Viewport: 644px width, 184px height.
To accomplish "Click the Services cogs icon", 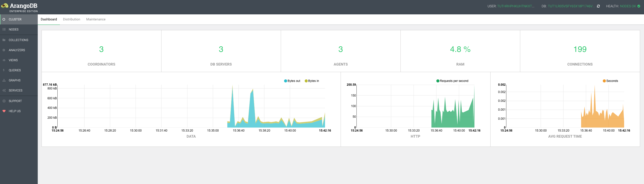I will pos(4,90).
